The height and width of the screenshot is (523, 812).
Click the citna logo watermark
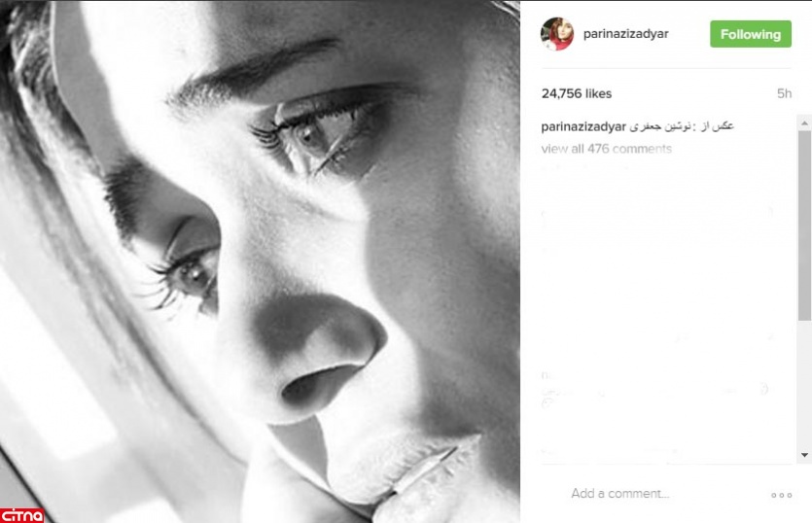[x=21, y=515]
